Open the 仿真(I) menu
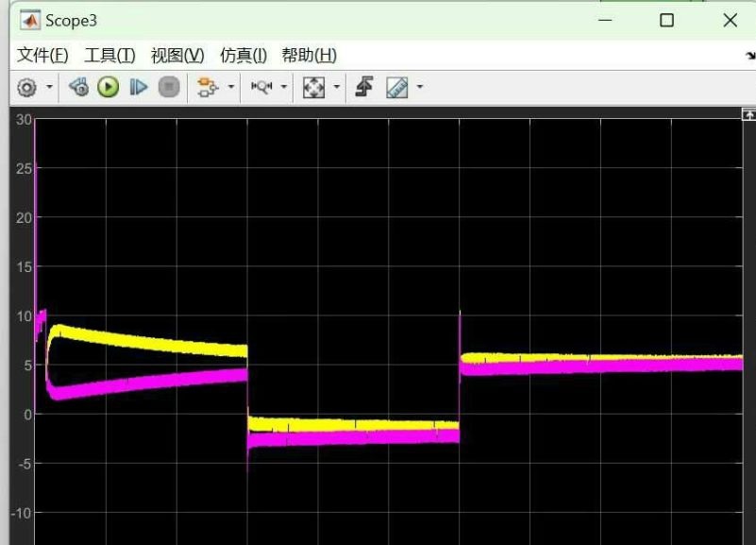756x545 pixels. (x=244, y=55)
